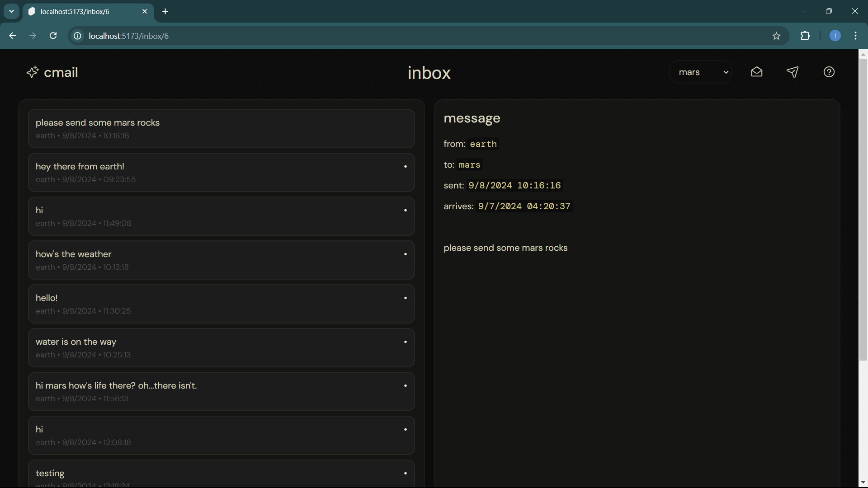
Task: Switch to localhost:5173/inbox/6 tab
Action: (81, 12)
